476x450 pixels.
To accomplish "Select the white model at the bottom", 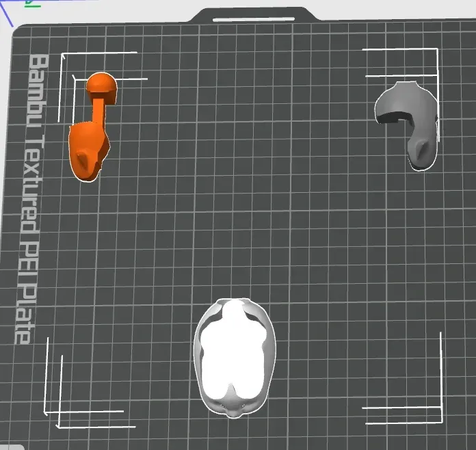I will [x=235, y=356].
